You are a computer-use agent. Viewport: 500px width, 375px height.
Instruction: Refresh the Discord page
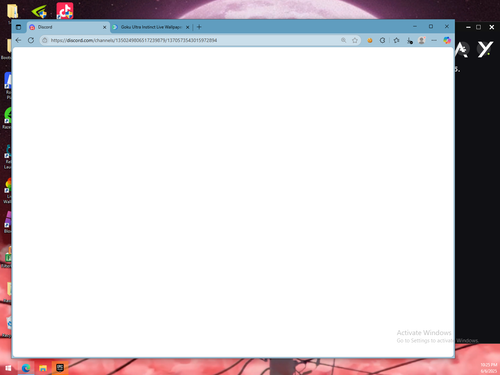point(31,40)
